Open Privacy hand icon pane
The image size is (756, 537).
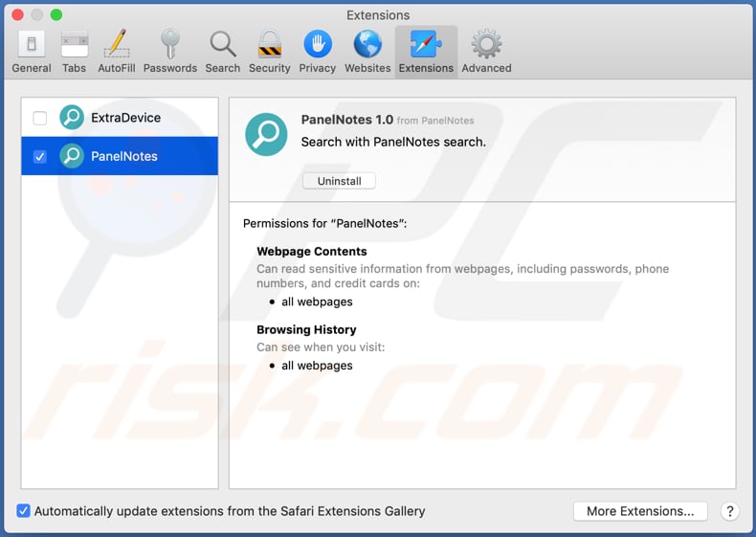(317, 52)
